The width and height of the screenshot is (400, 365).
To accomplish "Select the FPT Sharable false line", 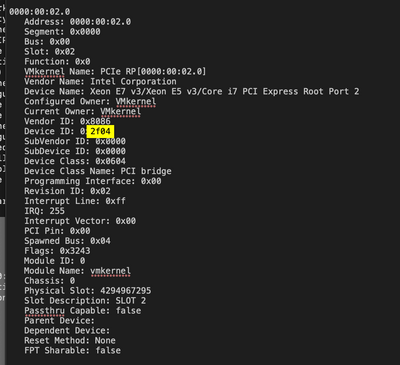I will [x=72, y=351].
